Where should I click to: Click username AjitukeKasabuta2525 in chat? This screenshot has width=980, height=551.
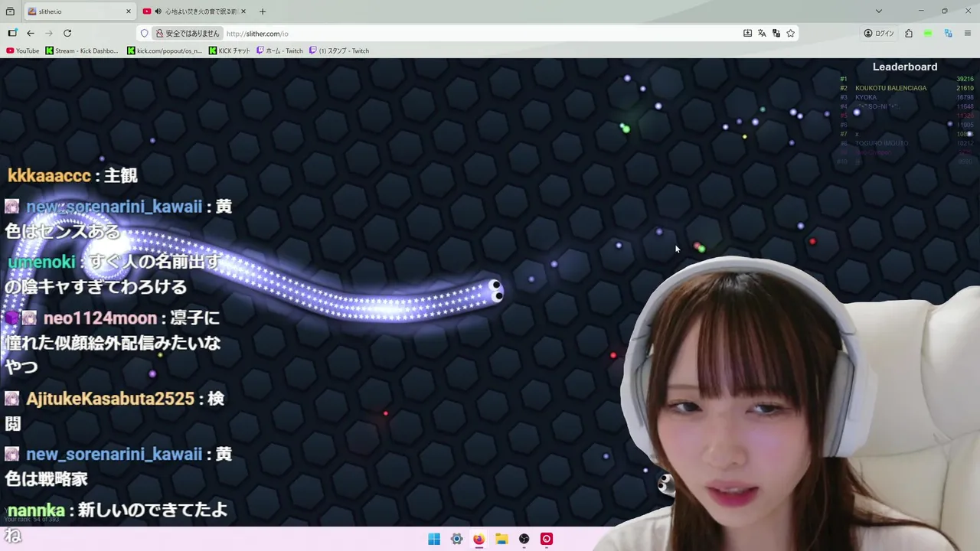tap(110, 399)
